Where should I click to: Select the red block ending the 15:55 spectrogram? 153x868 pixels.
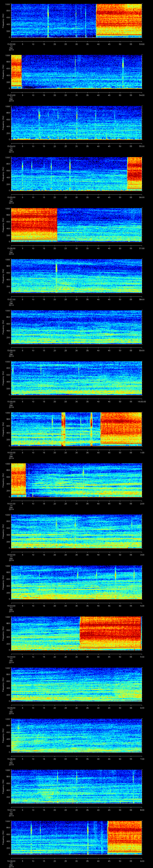[134, 173]
